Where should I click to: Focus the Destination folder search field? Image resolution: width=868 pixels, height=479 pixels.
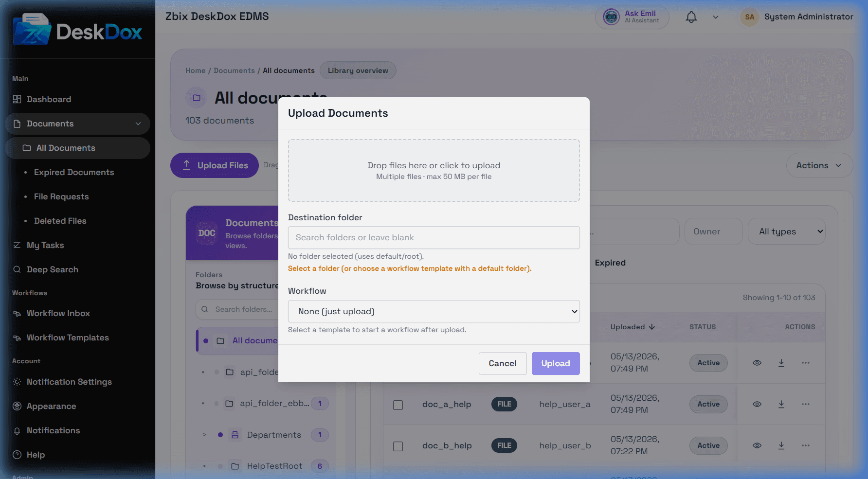coord(434,237)
